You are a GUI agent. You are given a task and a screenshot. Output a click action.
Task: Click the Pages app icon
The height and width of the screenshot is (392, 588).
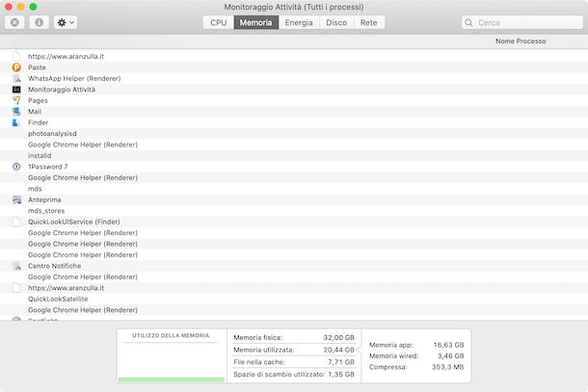pyautogui.click(x=16, y=100)
